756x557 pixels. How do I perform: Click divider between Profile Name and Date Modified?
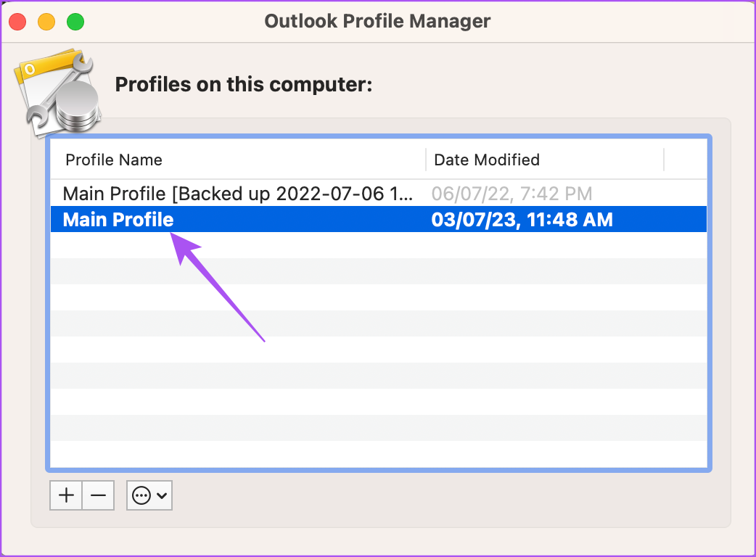426,160
